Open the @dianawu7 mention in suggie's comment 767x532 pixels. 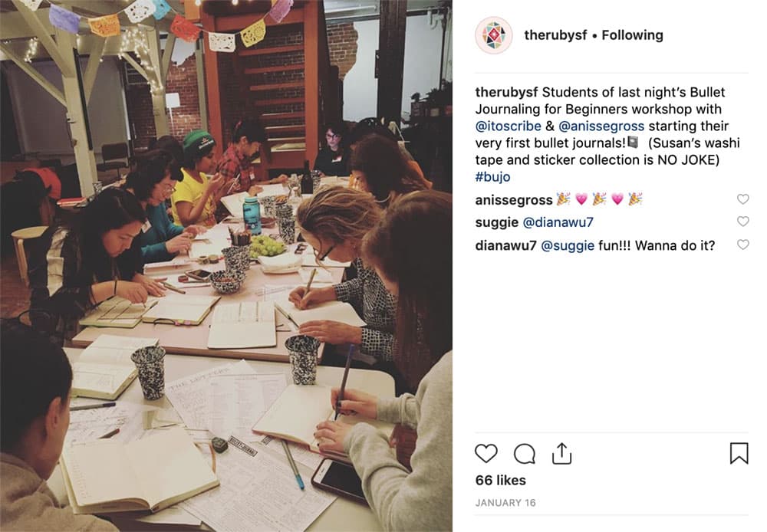(558, 222)
